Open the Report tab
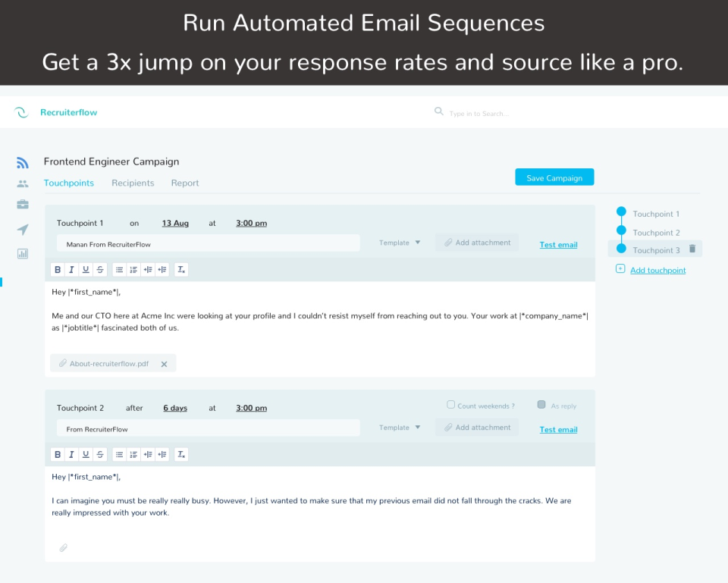The height and width of the screenshot is (583, 728). tap(184, 183)
